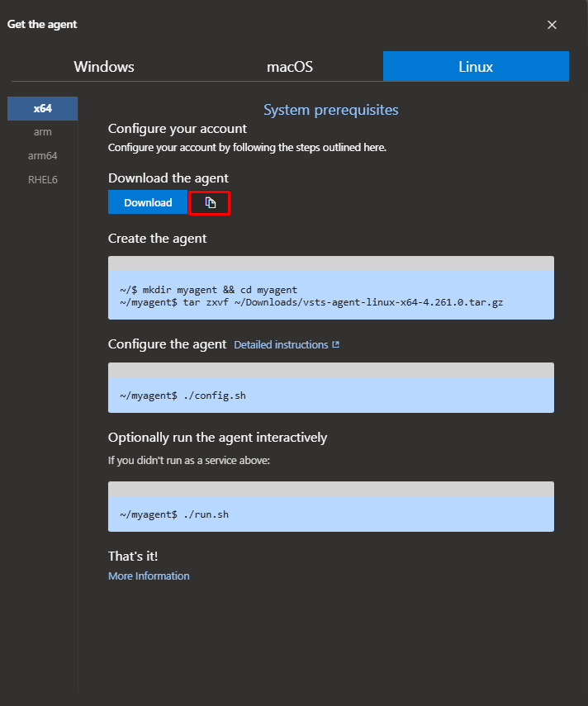Close the Get the agent dialog
This screenshot has width=588, height=706.
coord(552,25)
